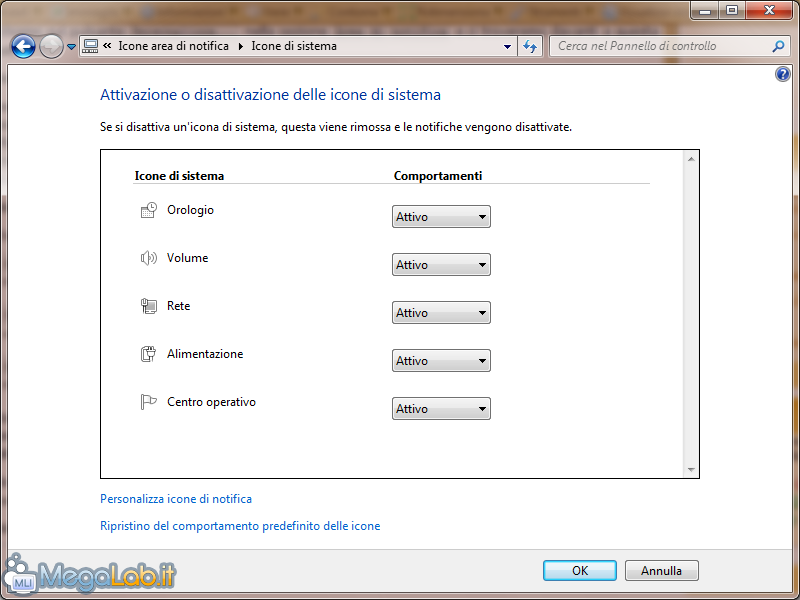Select the Centro operativo label
This screenshot has height=600, width=800.
[x=211, y=402]
